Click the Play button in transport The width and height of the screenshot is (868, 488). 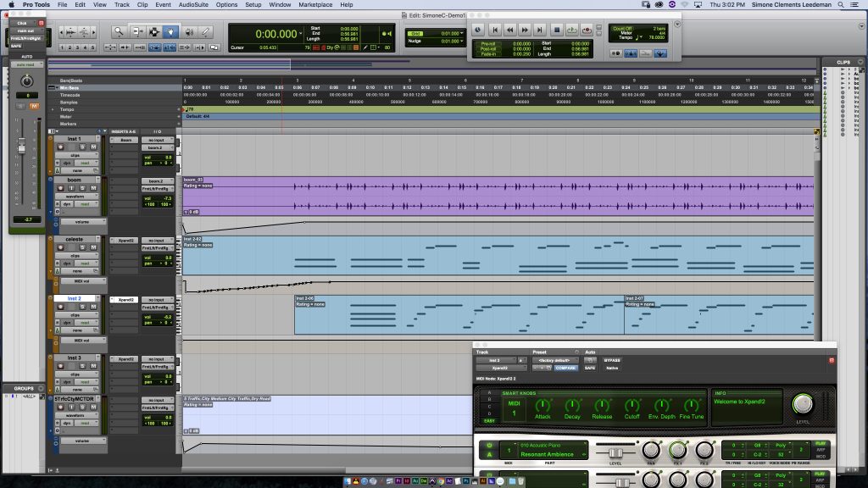(572, 30)
